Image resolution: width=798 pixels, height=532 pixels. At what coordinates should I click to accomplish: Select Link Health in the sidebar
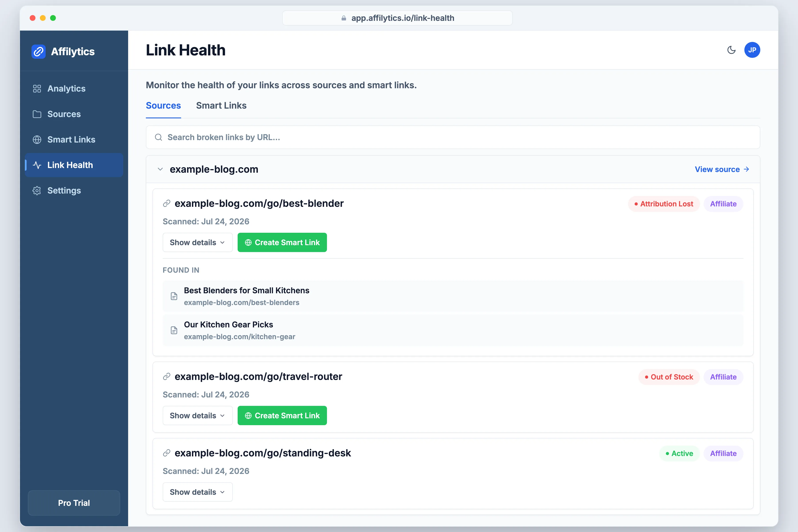click(74, 165)
